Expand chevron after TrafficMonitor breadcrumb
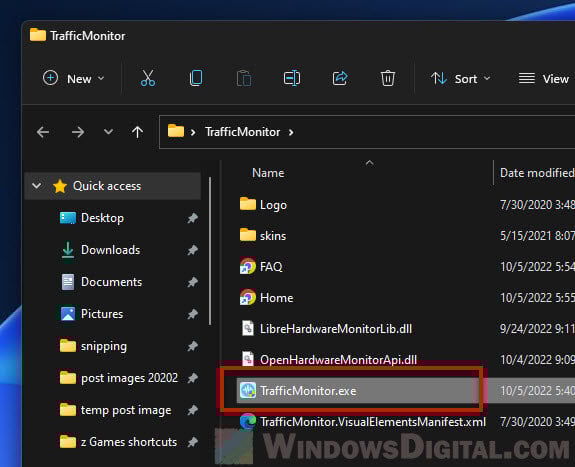575x467 pixels. [291, 132]
